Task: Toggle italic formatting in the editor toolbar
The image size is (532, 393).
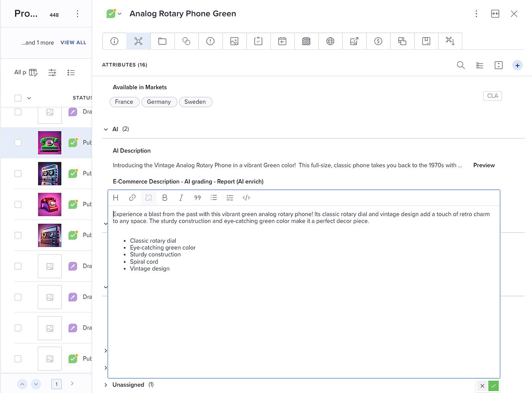Action: [181, 198]
